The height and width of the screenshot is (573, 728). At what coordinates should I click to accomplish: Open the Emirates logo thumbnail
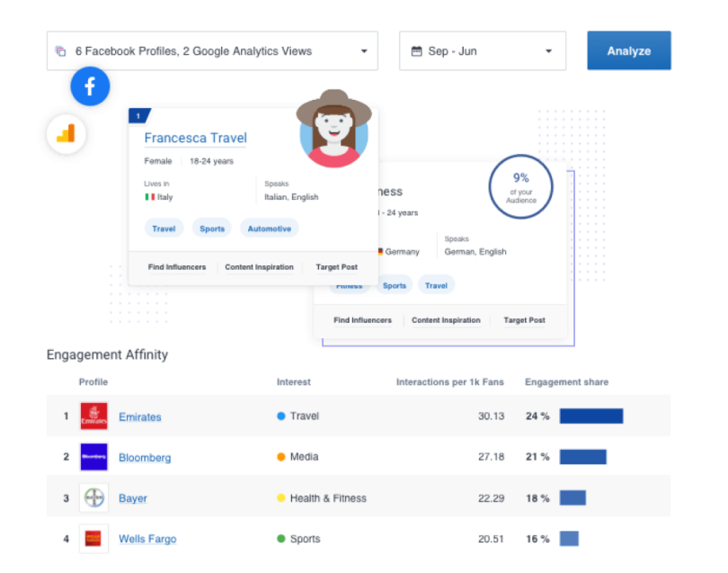pyautogui.click(x=93, y=416)
